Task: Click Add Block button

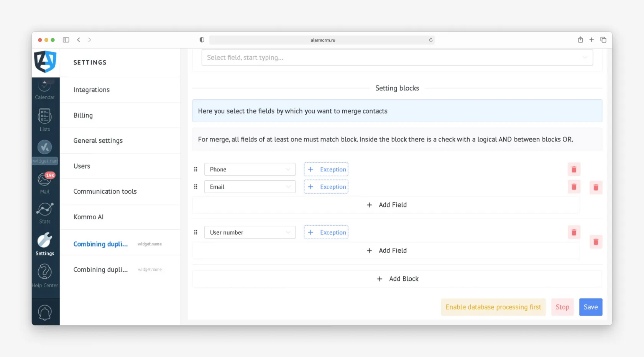Action: [398, 279]
